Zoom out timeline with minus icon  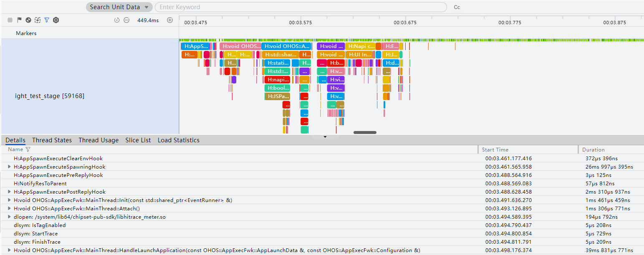[126, 20]
